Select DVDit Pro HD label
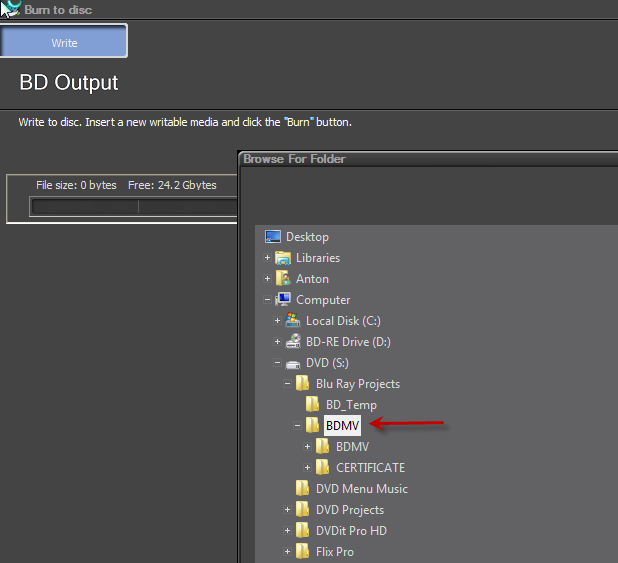618x563 pixels. tap(351, 531)
